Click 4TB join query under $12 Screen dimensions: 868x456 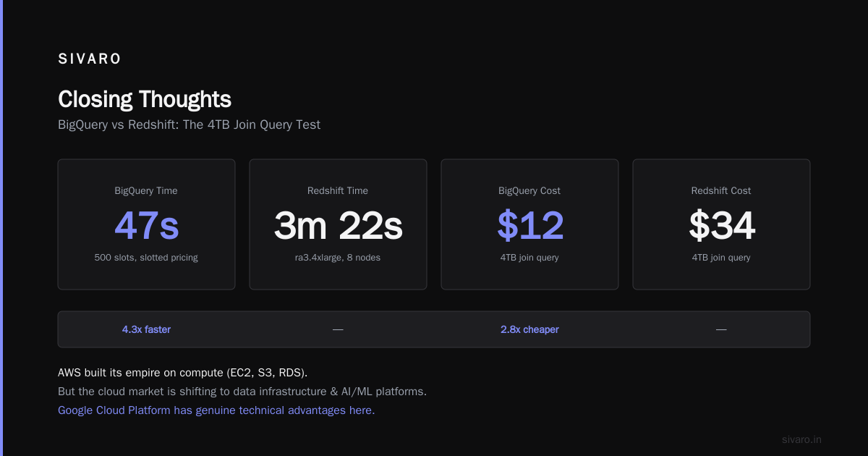pyautogui.click(x=529, y=258)
